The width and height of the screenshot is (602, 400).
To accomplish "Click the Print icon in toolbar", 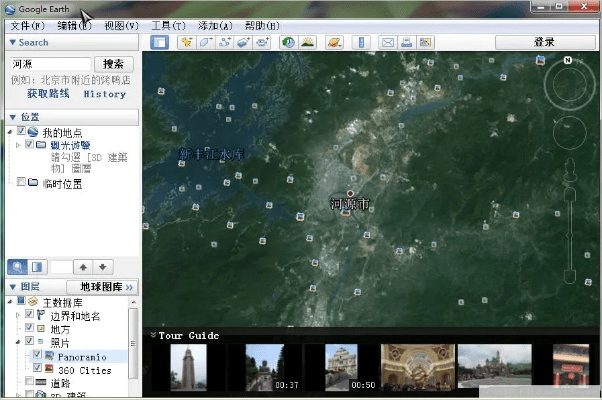I will pyautogui.click(x=407, y=43).
